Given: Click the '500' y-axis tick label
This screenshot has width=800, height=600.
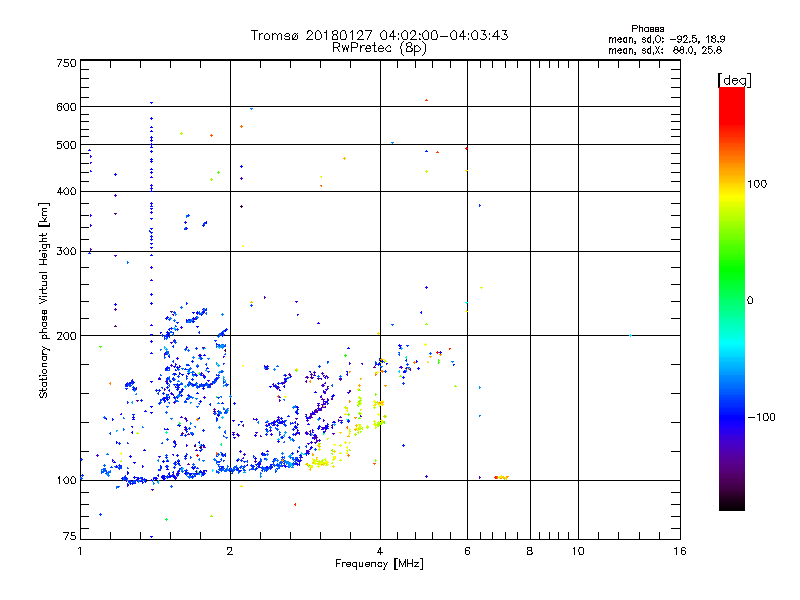Looking at the screenshot, I should [x=66, y=145].
